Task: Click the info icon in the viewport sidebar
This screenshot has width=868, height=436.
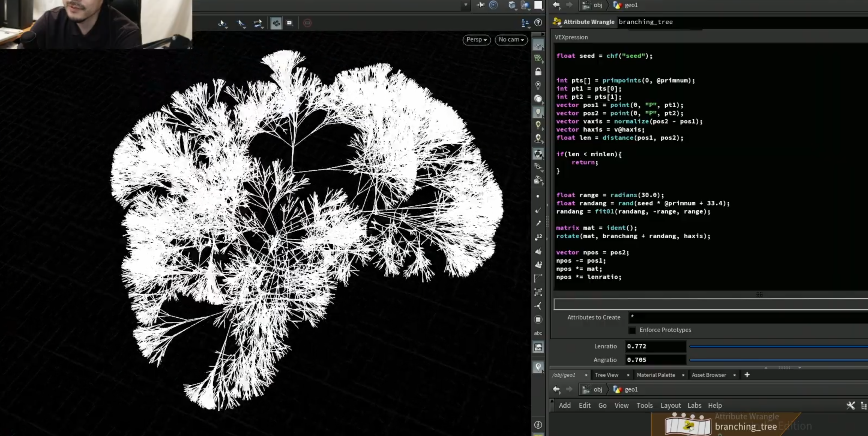Action: coord(538,425)
